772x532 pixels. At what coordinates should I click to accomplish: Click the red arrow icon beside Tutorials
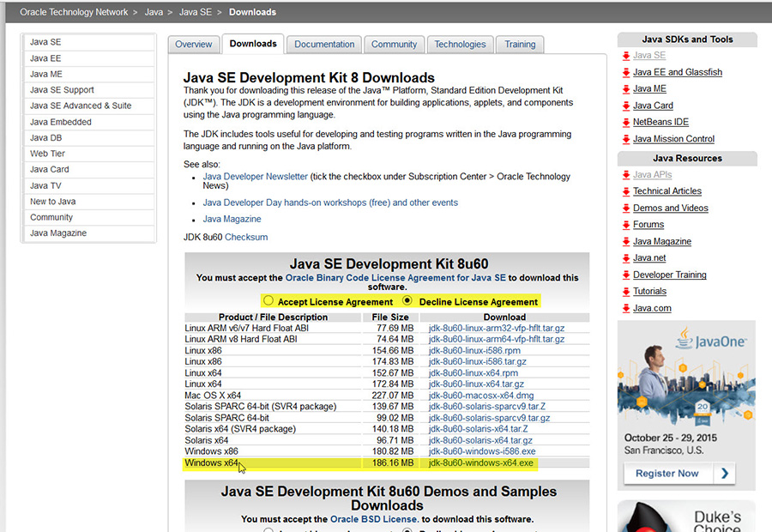(x=626, y=292)
